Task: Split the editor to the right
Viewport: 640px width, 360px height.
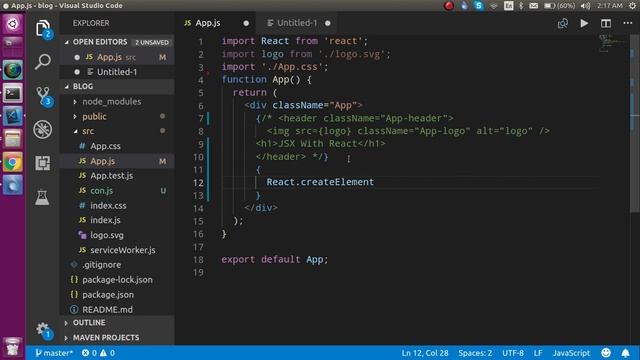Action: (x=606, y=23)
